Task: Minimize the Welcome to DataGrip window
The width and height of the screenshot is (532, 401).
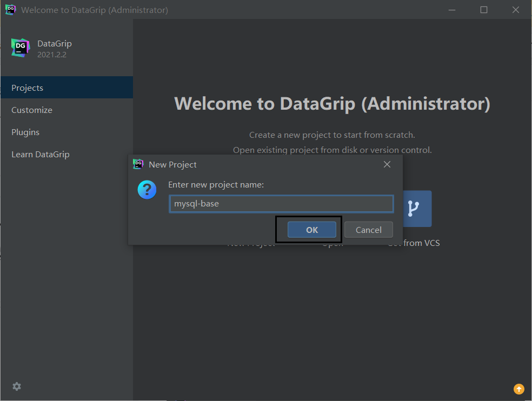Action: coord(452,10)
